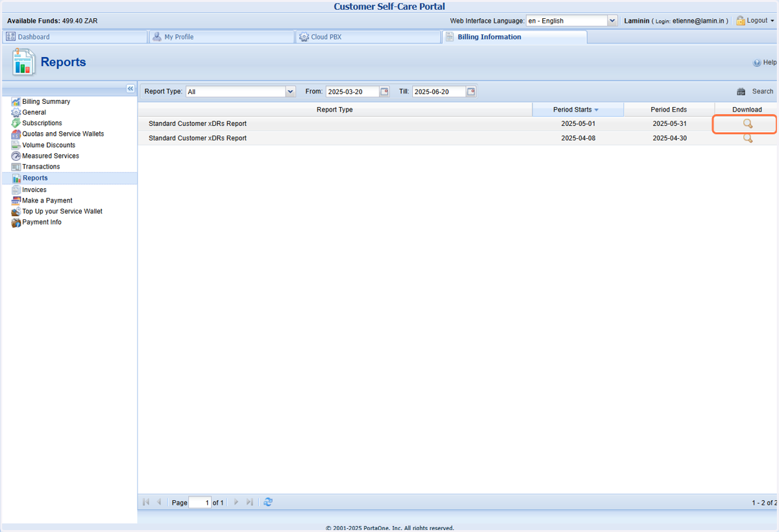Viewport: 779px width, 532px height.
Task: Open the Help link
Action: coord(765,63)
